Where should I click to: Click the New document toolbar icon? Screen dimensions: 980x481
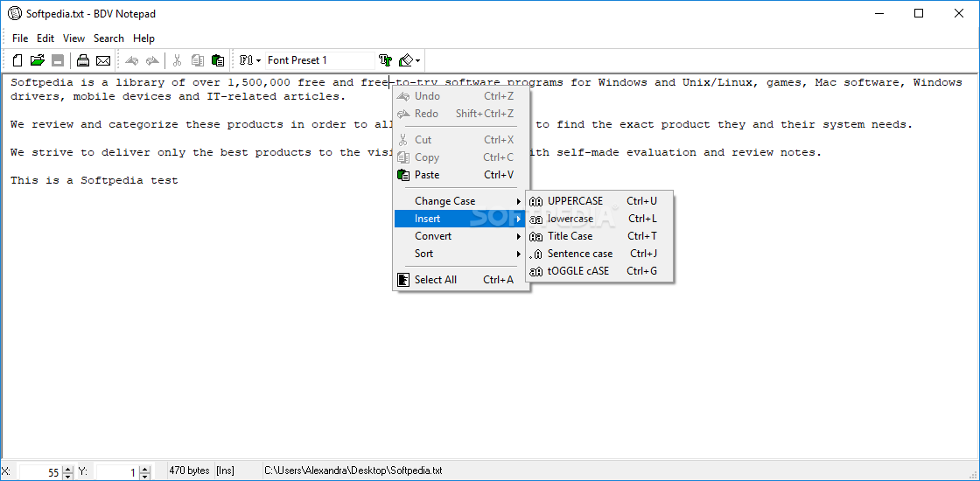[18, 60]
